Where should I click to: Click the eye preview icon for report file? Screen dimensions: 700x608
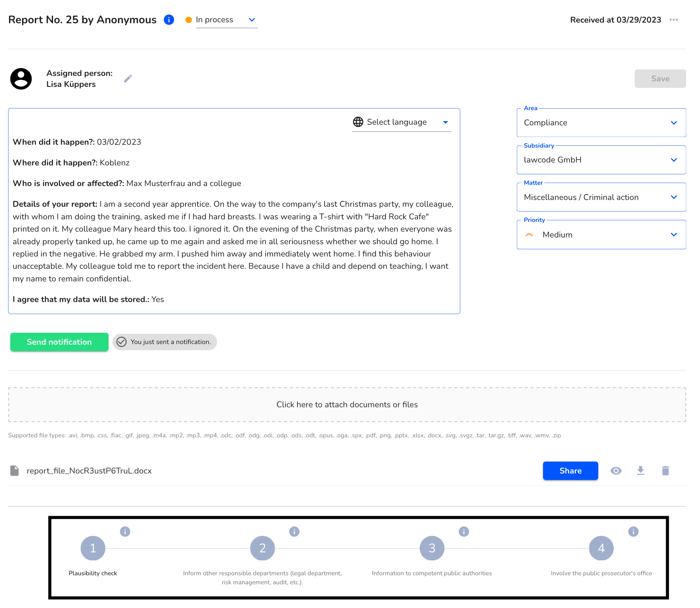616,470
